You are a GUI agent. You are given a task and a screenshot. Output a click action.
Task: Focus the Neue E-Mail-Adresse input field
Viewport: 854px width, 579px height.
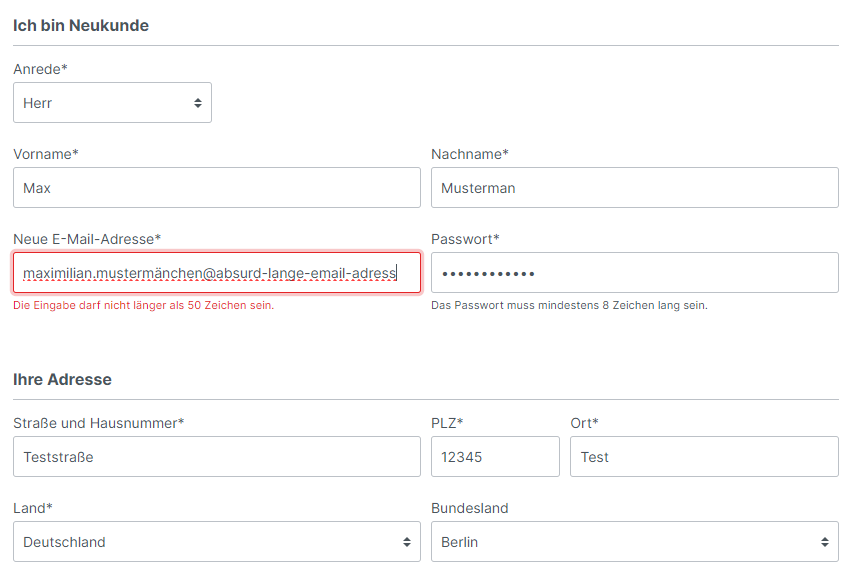click(217, 272)
